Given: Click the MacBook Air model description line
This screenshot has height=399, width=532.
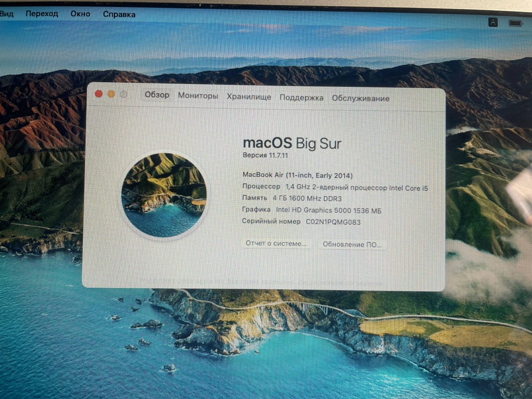Looking at the screenshot, I should coord(298,175).
